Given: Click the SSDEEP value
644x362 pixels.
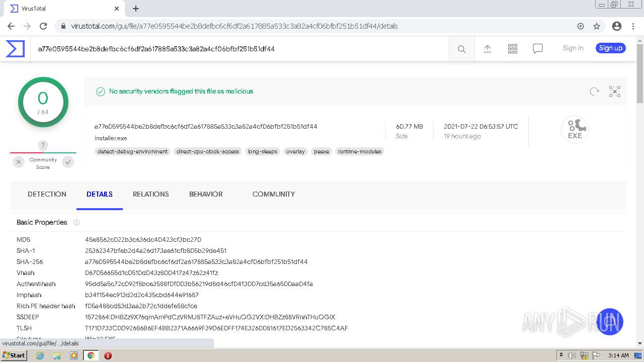Looking at the screenshot, I should (x=210, y=317).
